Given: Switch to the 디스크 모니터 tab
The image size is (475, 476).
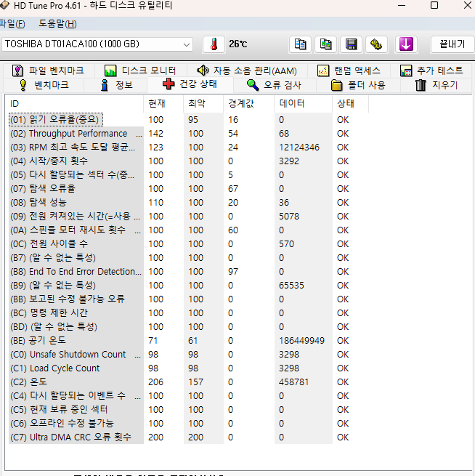Looking at the screenshot, I should coord(140,70).
